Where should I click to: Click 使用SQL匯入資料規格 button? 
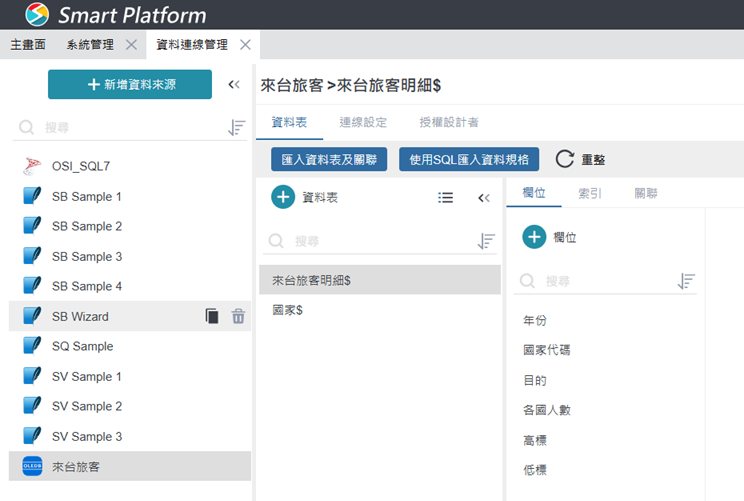pos(470,159)
